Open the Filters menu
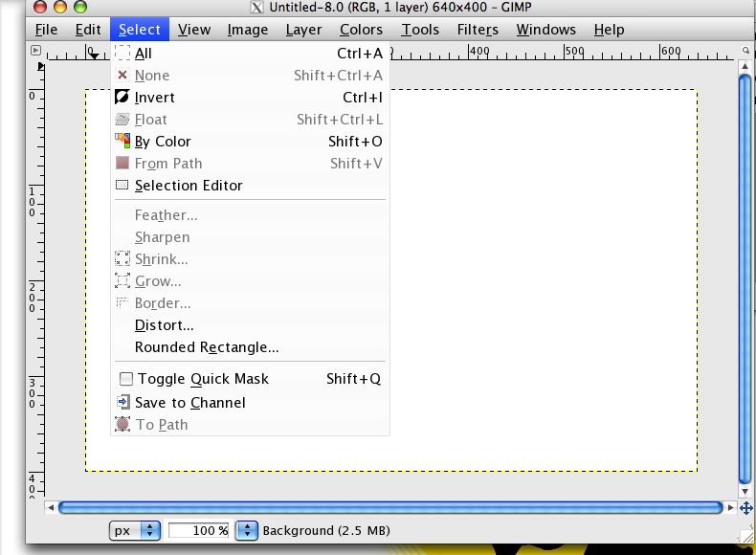The height and width of the screenshot is (555, 756). [x=478, y=30]
